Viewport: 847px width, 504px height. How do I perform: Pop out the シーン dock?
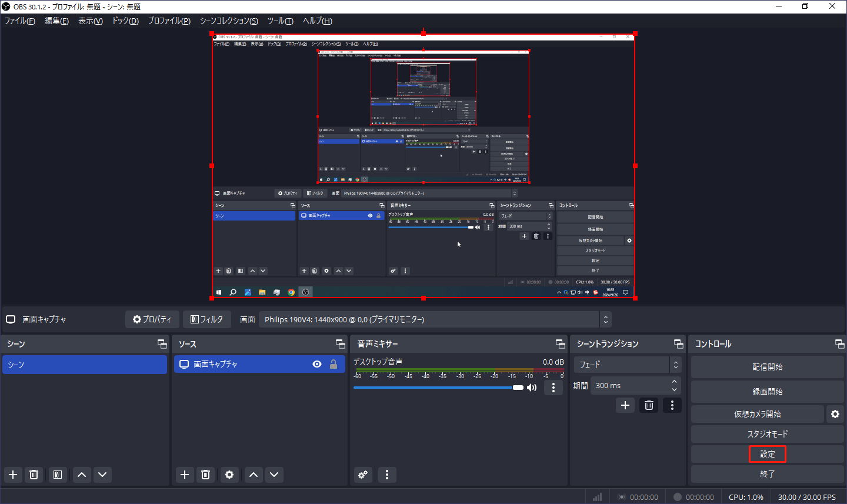162,344
